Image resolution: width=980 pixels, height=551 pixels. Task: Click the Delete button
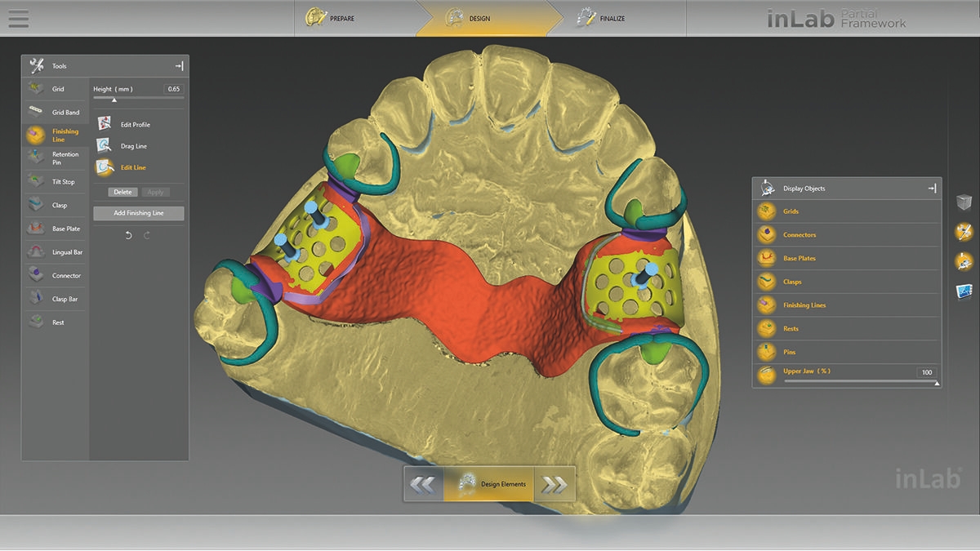coord(122,192)
